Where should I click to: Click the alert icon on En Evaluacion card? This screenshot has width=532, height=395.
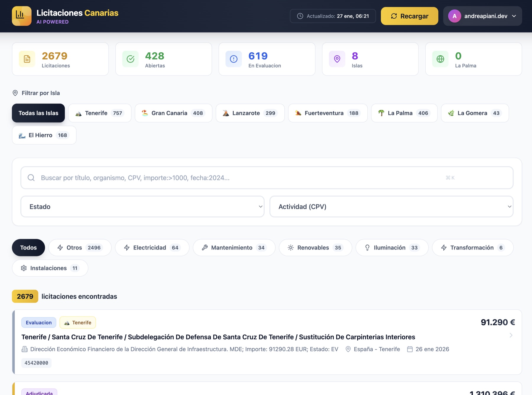[233, 59]
